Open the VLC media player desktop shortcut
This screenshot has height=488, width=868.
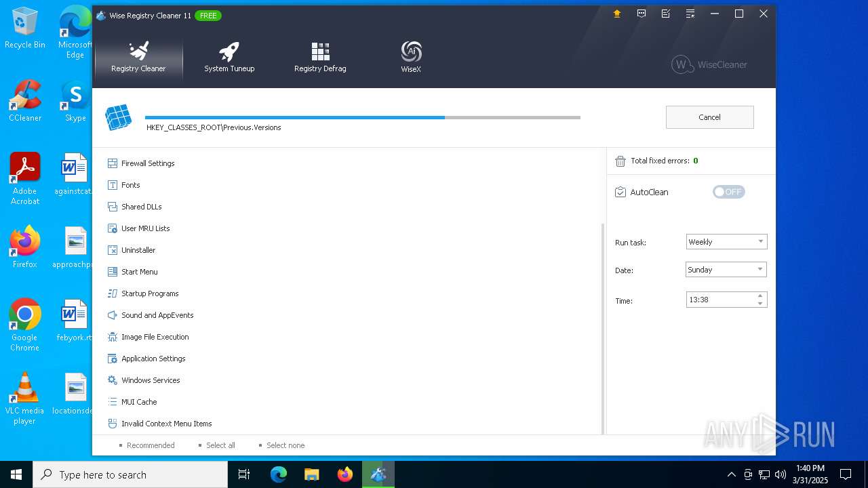click(24, 399)
